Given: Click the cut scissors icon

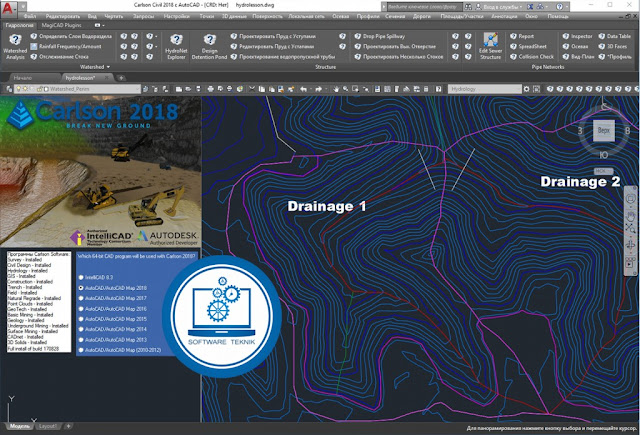Looking at the screenshot, I should coord(252,89).
